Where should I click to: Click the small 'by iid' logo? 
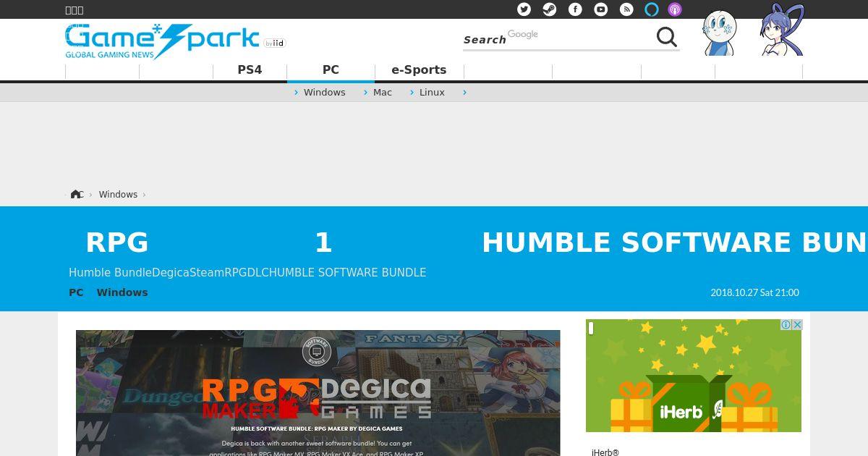coord(275,43)
